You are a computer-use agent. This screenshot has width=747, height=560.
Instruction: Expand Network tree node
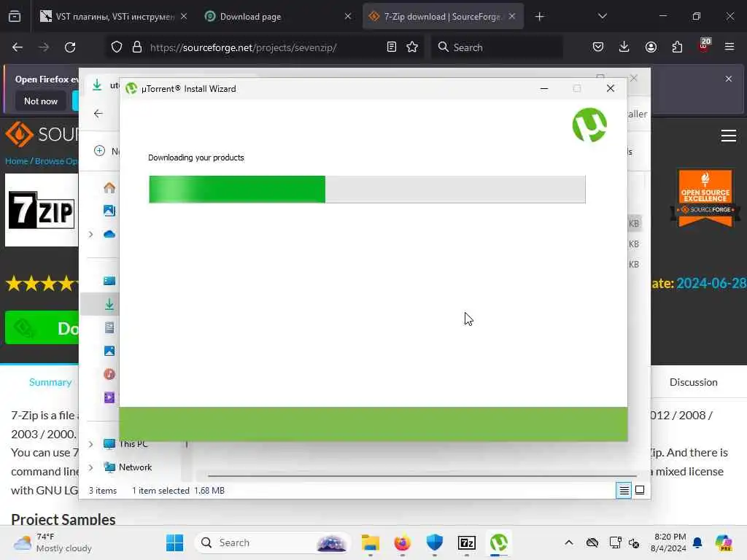point(91,467)
